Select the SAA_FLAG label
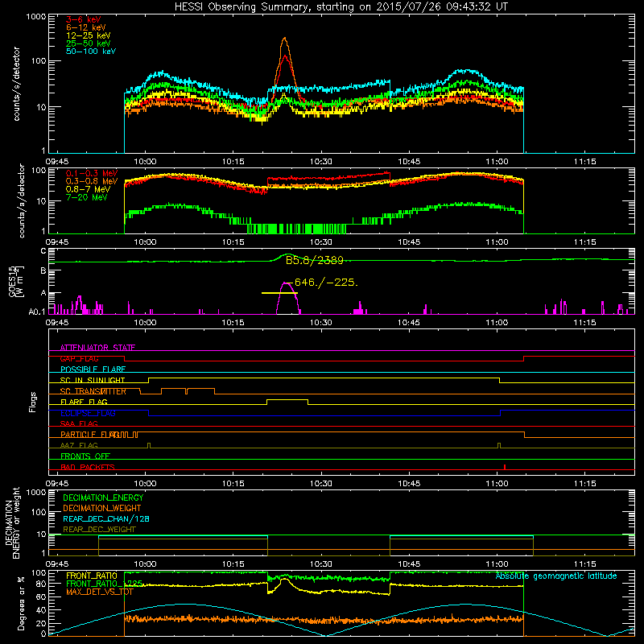Image resolution: width=644 pixels, height=644 pixels. point(79,423)
